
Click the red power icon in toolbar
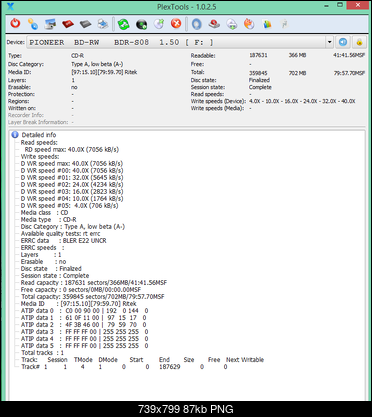(x=15, y=24)
